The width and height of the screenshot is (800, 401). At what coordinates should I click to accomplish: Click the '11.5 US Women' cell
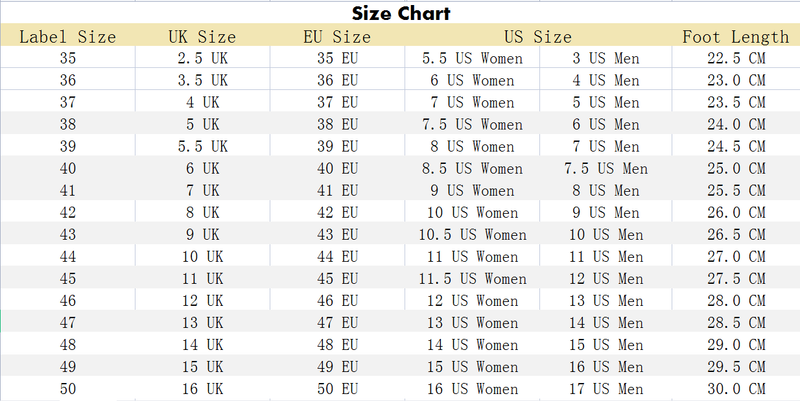pyautogui.click(x=472, y=278)
